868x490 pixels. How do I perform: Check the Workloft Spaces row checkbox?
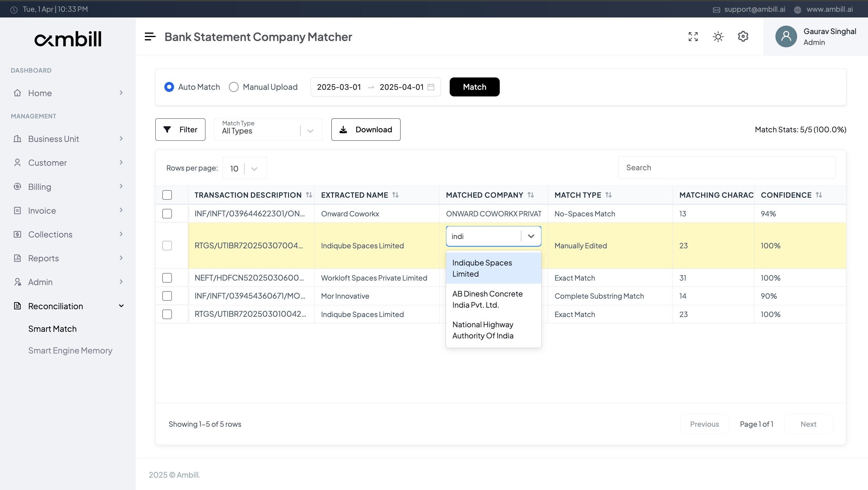coord(167,278)
